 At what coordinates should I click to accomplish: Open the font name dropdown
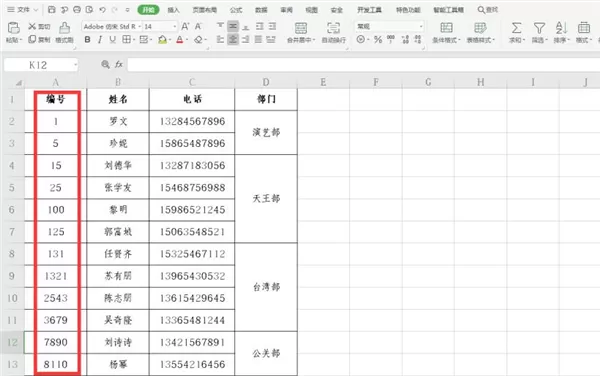coord(111,26)
